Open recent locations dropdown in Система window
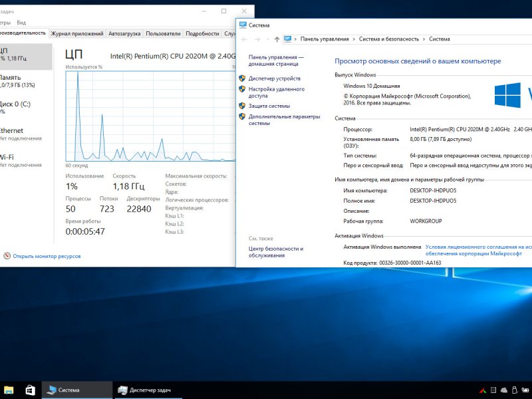This screenshot has height=399, width=532. click(x=268, y=39)
